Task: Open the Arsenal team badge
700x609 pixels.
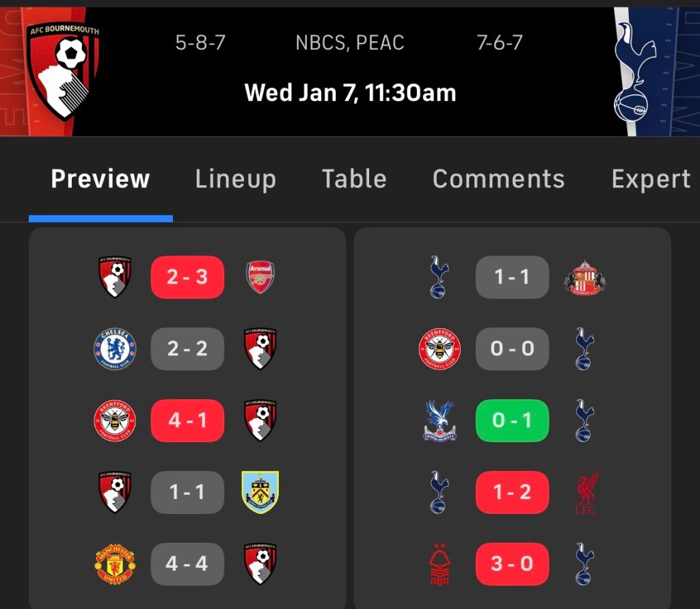Action: pyautogui.click(x=260, y=277)
